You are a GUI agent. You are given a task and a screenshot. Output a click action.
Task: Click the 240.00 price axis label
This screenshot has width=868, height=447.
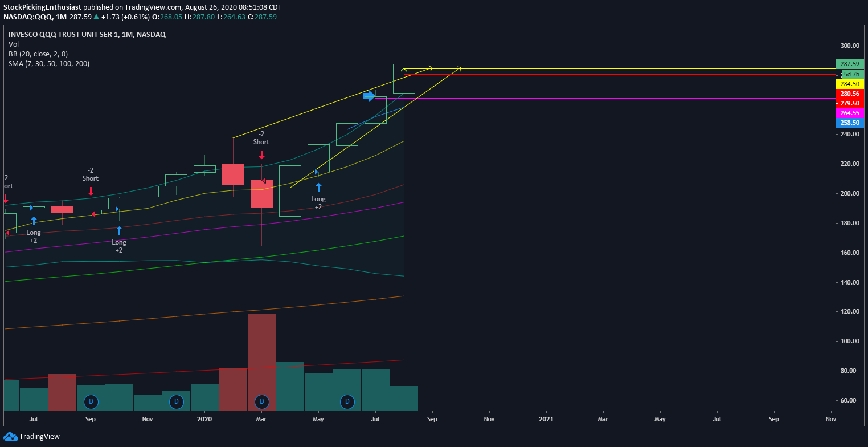[849, 134]
